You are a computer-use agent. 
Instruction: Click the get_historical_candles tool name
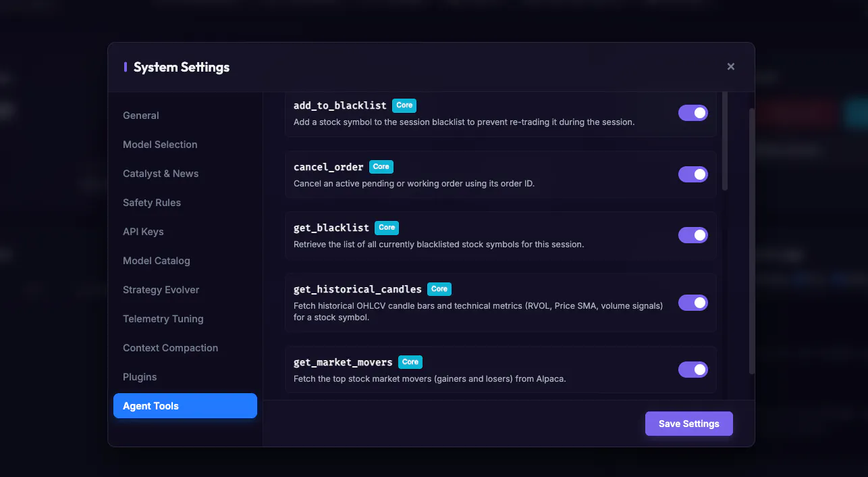358,289
